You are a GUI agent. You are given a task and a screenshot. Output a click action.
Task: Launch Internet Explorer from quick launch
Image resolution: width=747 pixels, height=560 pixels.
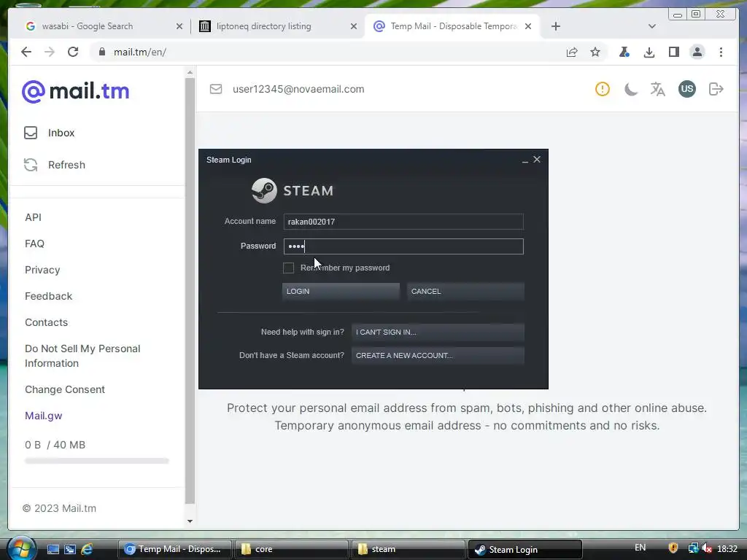click(87, 549)
